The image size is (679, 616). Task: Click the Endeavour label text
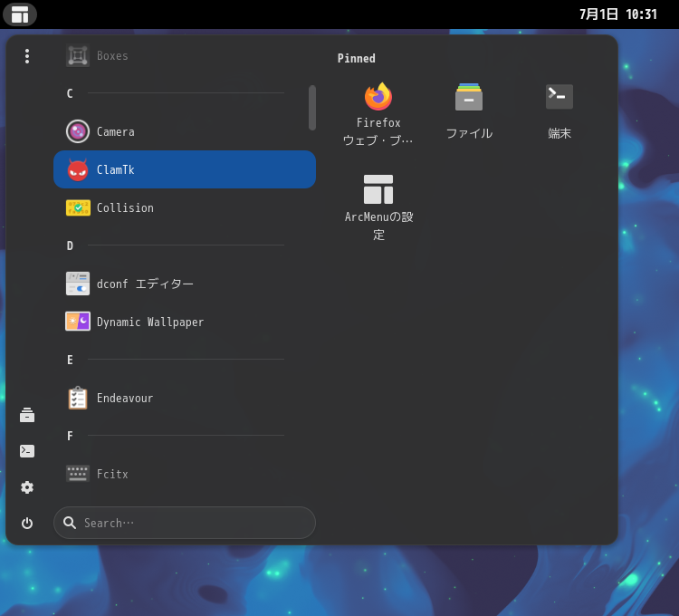(125, 398)
